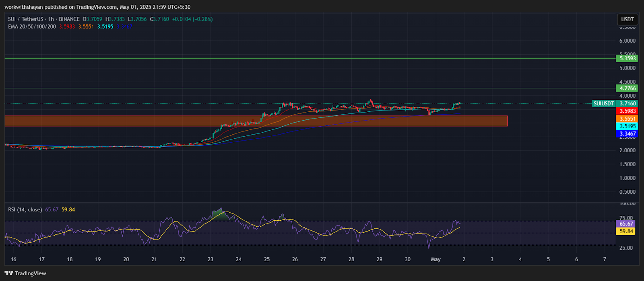Click date 16 on the time axis
This screenshot has height=281, width=644.
click(x=14, y=259)
